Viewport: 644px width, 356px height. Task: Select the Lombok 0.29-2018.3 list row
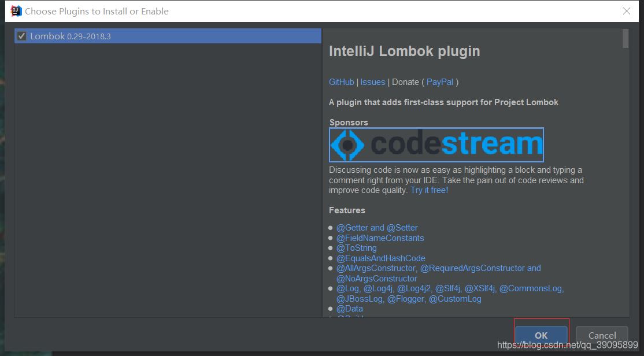click(x=168, y=36)
